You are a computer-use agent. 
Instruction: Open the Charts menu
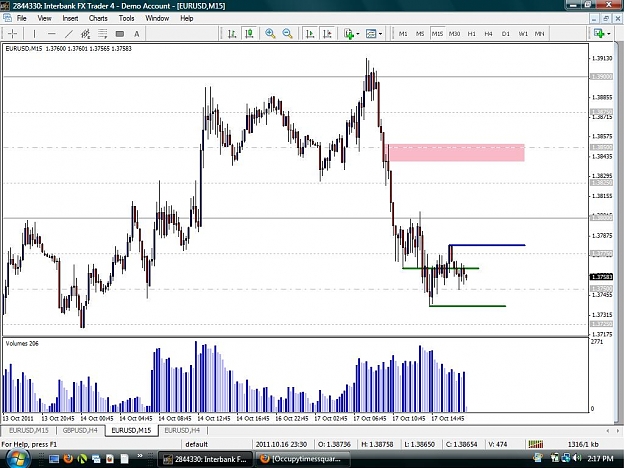(98, 18)
